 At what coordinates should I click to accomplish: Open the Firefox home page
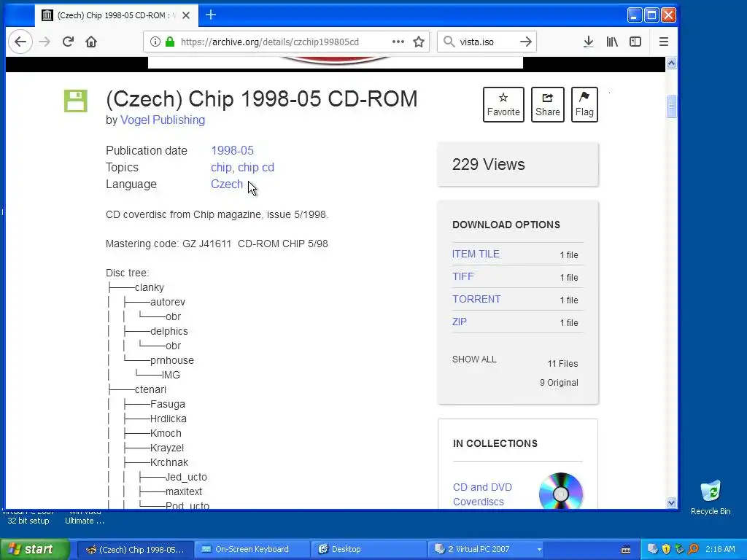tap(91, 42)
